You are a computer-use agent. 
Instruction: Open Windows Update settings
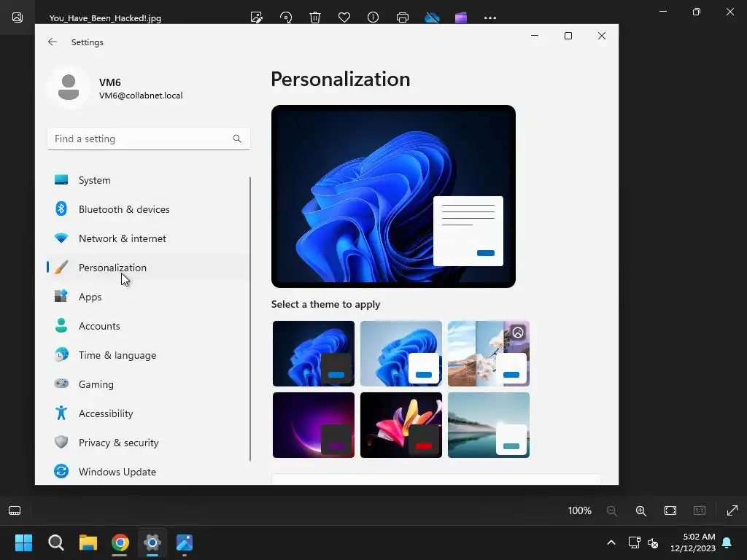click(147, 472)
